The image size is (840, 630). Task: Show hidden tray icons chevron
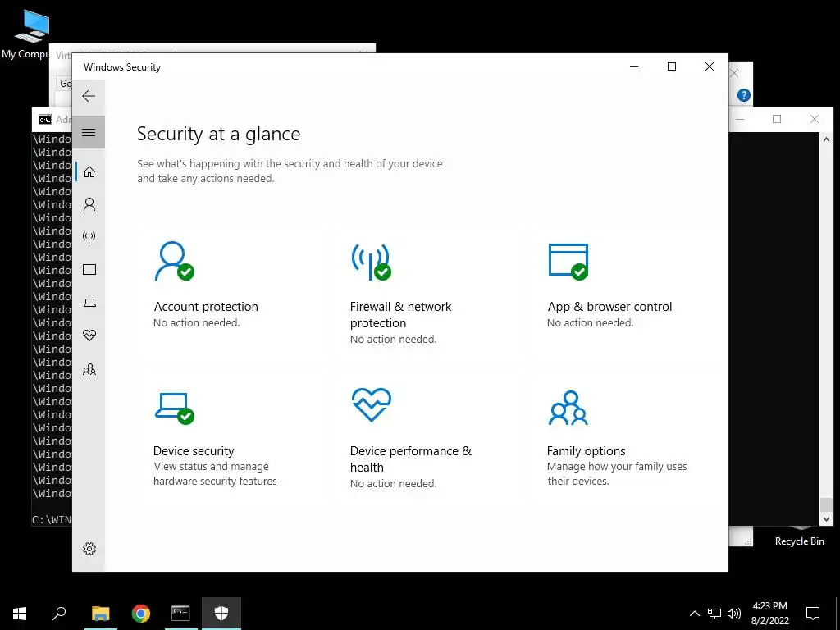(x=694, y=614)
